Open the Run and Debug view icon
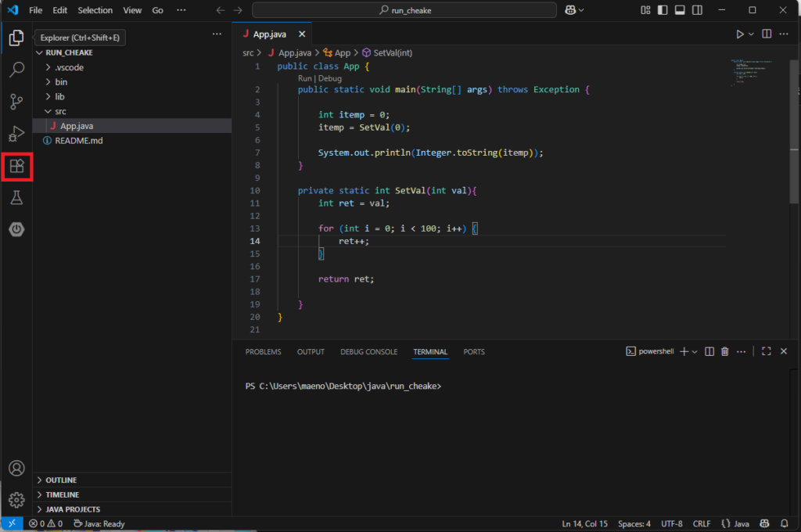Image resolution: width=801 pixels, height=532 pixels. [x=16, y=134]
